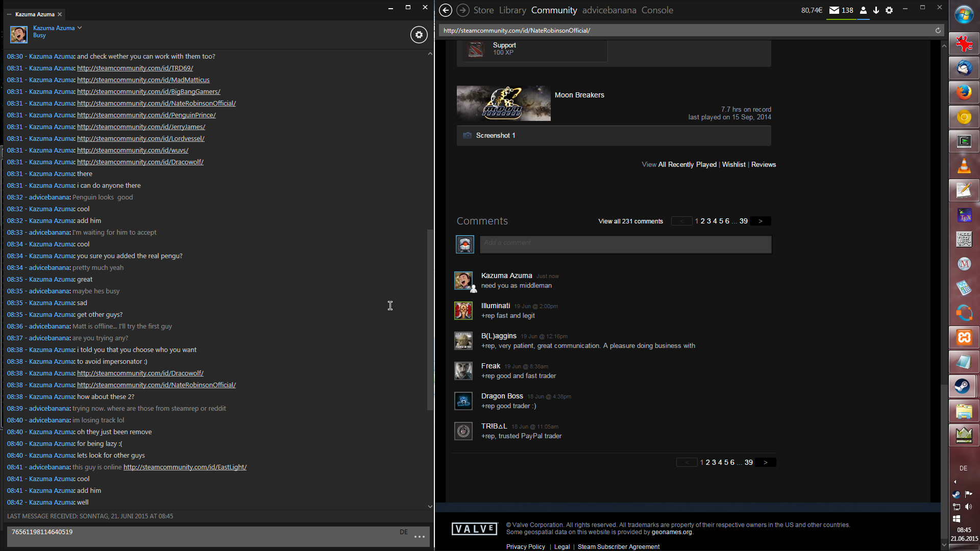Open the Community menu
980x551 pixels.
pyautogui.click(x=554, y=10)
